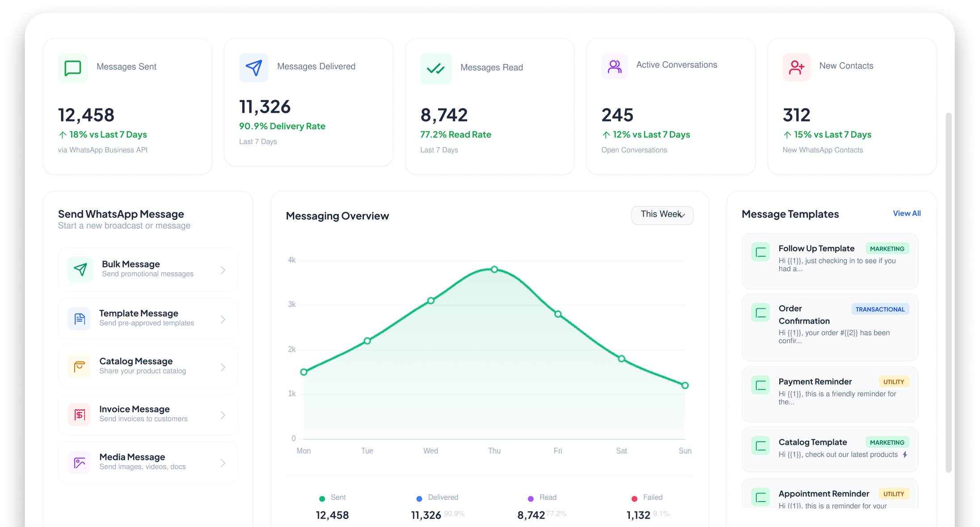Click the Thursday peak data point

494,269
